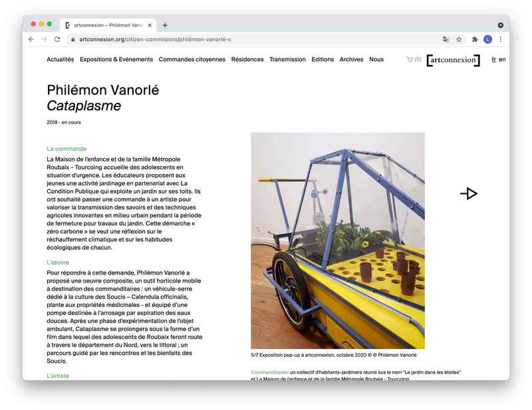The image size is (532, 410).
Task: Click the browser forward arrow
Action: pyautogui.click(x=44, y=39)
